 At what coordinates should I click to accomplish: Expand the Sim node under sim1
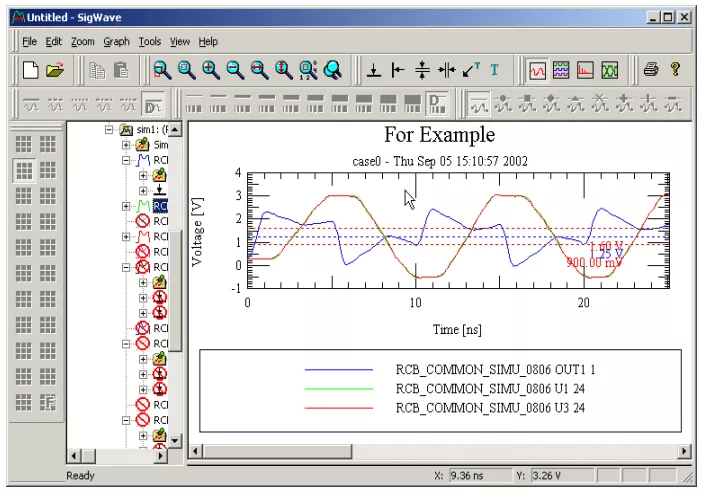click(x=126, y=145)
